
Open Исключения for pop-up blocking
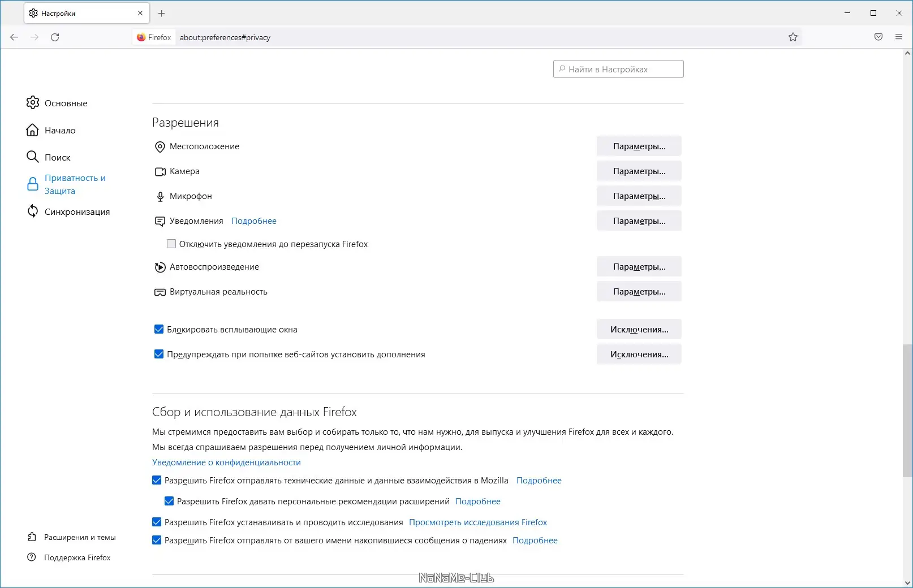point(639,330)
